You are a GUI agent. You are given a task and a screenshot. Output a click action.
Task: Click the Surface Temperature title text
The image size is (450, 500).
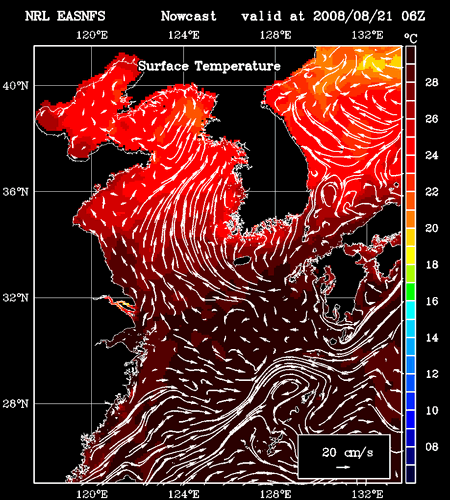pos(209,66)
